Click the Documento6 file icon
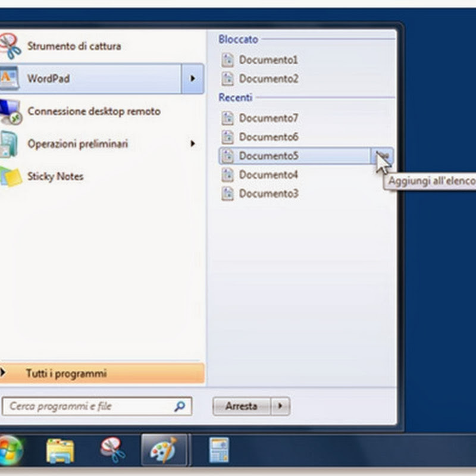This screenshot has height=476, width=476. click(227, 137)
